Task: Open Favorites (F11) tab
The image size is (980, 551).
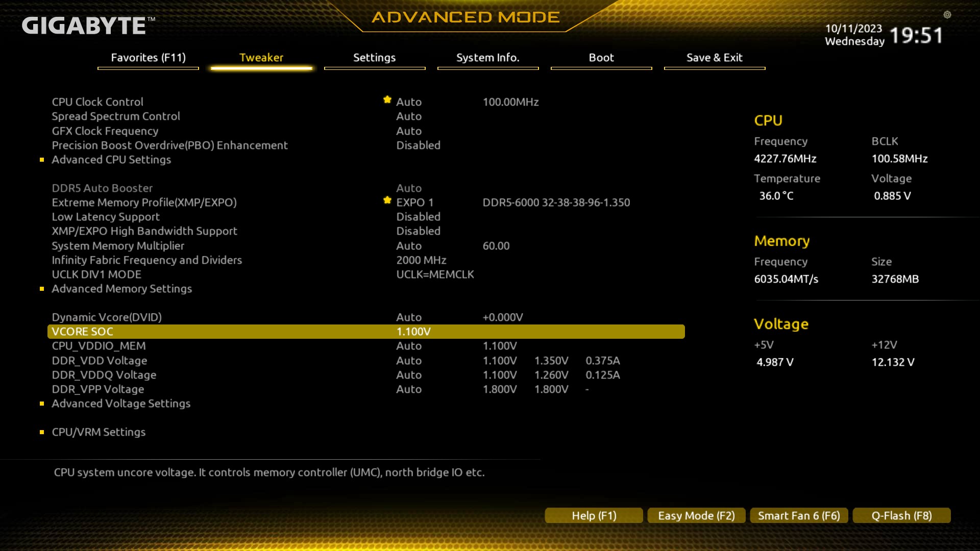Action: coord(148,58)
